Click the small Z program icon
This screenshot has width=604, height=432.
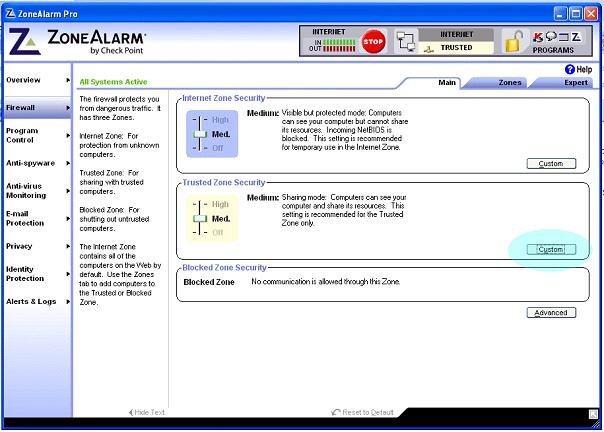coord(576,37)
